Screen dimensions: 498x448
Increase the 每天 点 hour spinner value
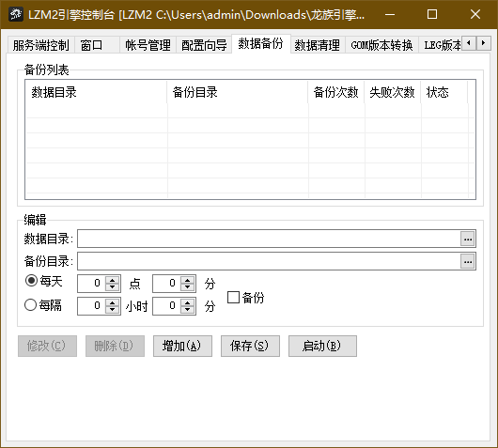[x=112, y=280]
